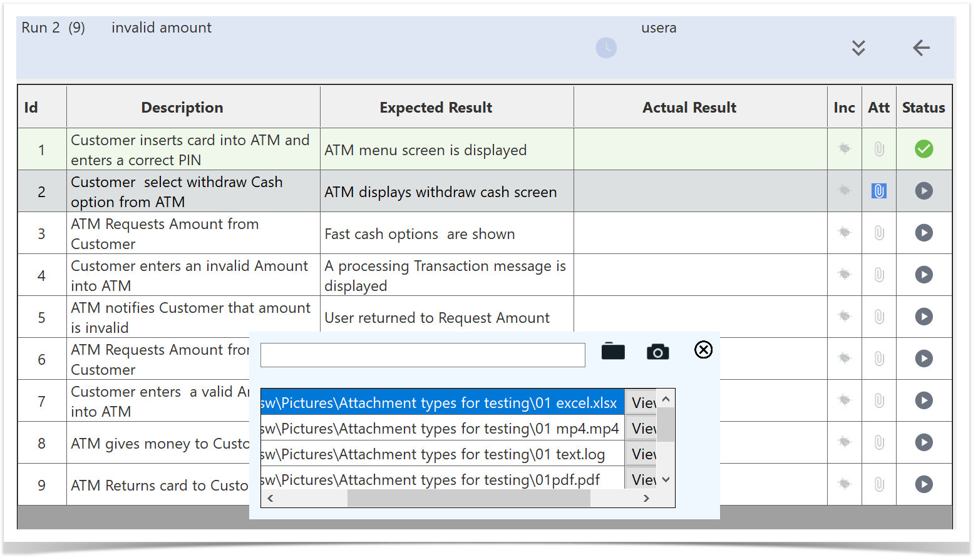Viewport: 978px width, 560px height.
Task: Click View button for 01 excel.xlsx
Action: [642, 402]
